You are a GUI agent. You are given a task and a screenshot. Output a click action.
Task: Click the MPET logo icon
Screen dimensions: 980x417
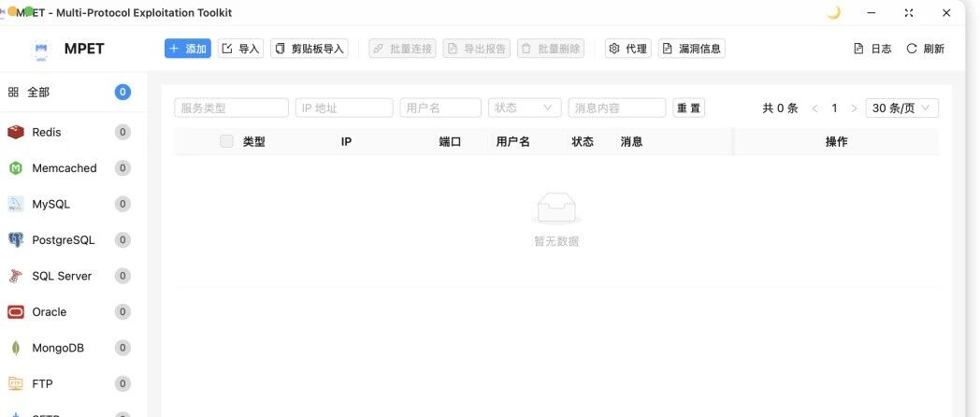coord(41,50)
